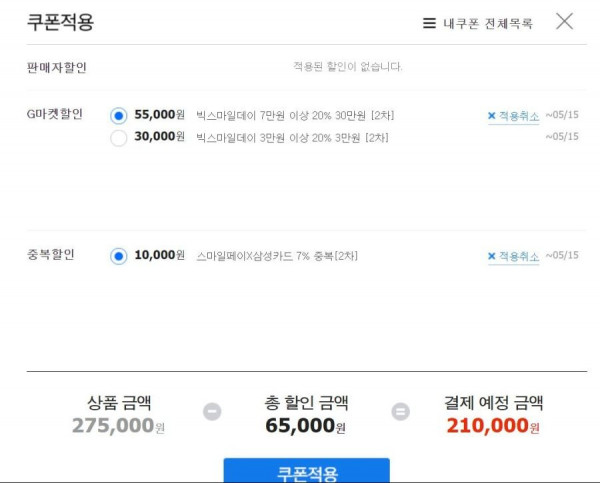Click the 65,000원 총 할인 금액 value
The width and height of the screenshot is (600, 483).
[x=305, y=426]
